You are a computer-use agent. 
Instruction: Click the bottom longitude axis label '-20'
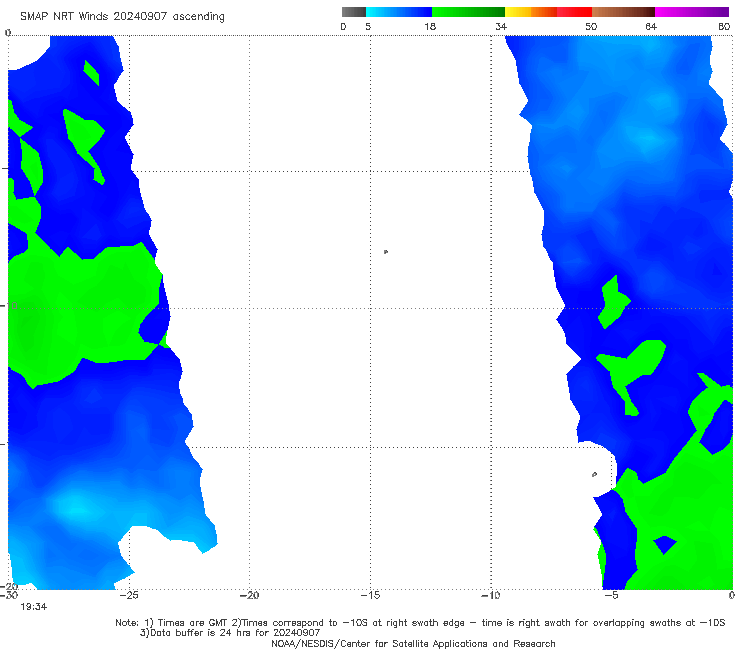(x=249, y=596)
